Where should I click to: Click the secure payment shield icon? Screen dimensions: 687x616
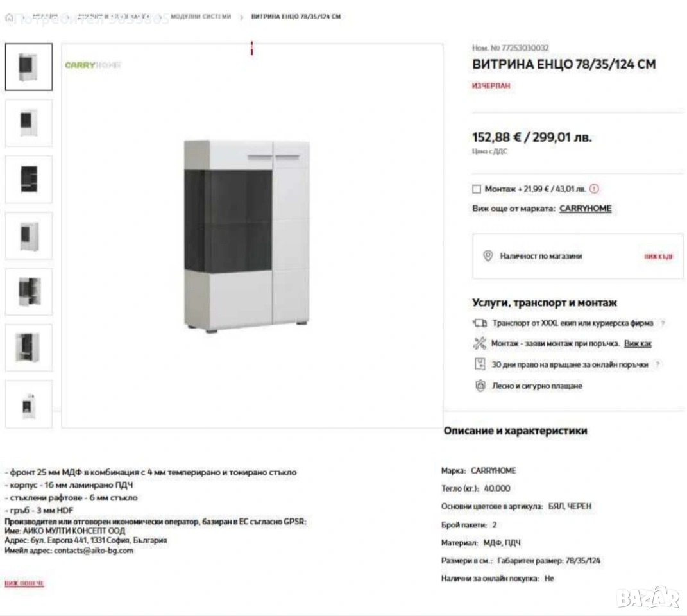pos(480,386)
